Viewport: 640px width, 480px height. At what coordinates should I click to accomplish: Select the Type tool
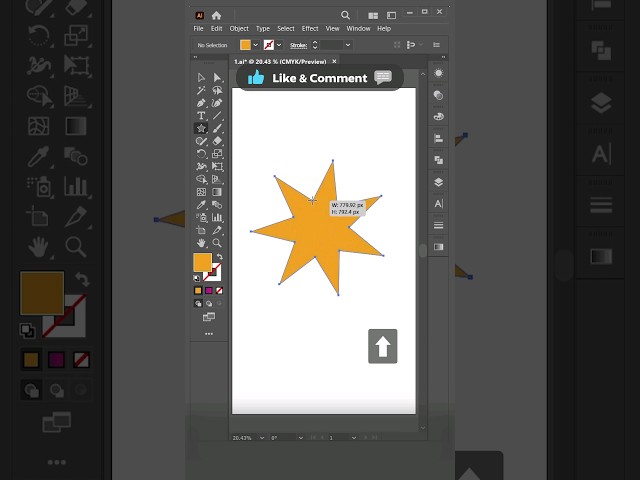(201, 116)
